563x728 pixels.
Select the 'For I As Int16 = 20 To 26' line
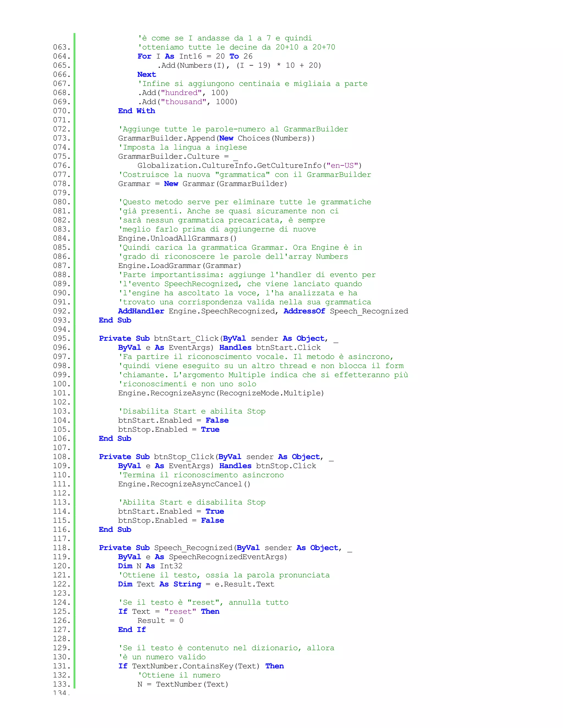click(x=195, y=56)
